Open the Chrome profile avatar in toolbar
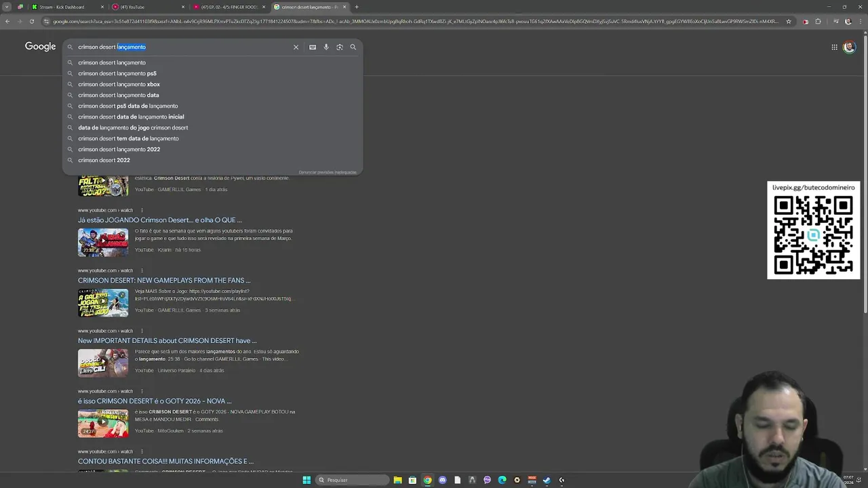 [848, 22]
